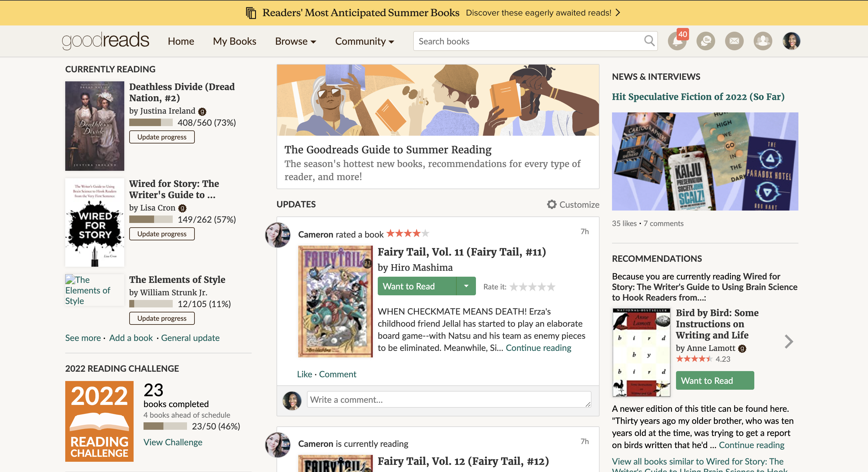Rate Fairy Tail Vol. 11 five stars

click(551, 287)
